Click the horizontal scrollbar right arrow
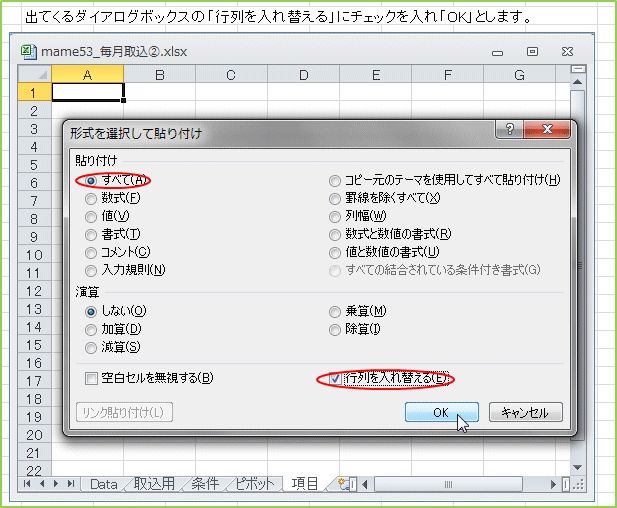This screenshot has width=617, height=508. (x=553, y=484)
